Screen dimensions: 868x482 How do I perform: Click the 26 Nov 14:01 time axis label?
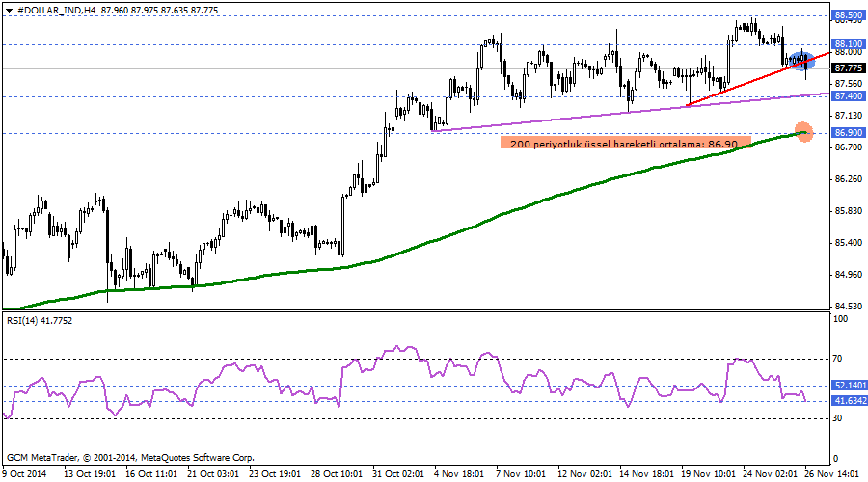[x=834, y=473]
